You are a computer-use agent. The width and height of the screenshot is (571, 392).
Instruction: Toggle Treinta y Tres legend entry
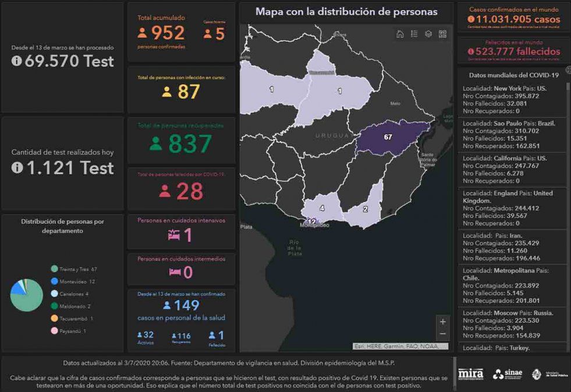pyautogui.click(x=73, y=269)
